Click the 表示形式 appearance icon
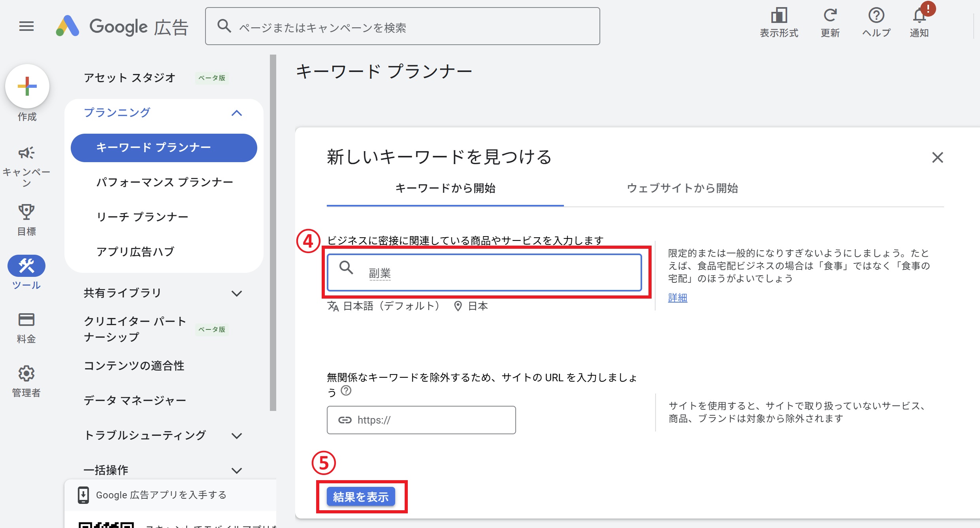Viewport: 980px width, 528px height. click(779, 16)
